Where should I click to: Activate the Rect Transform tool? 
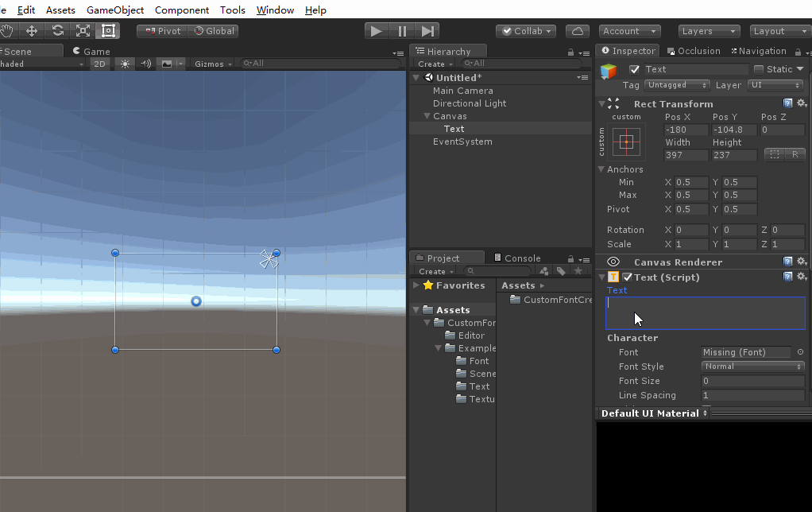click(x=108, y=31)
